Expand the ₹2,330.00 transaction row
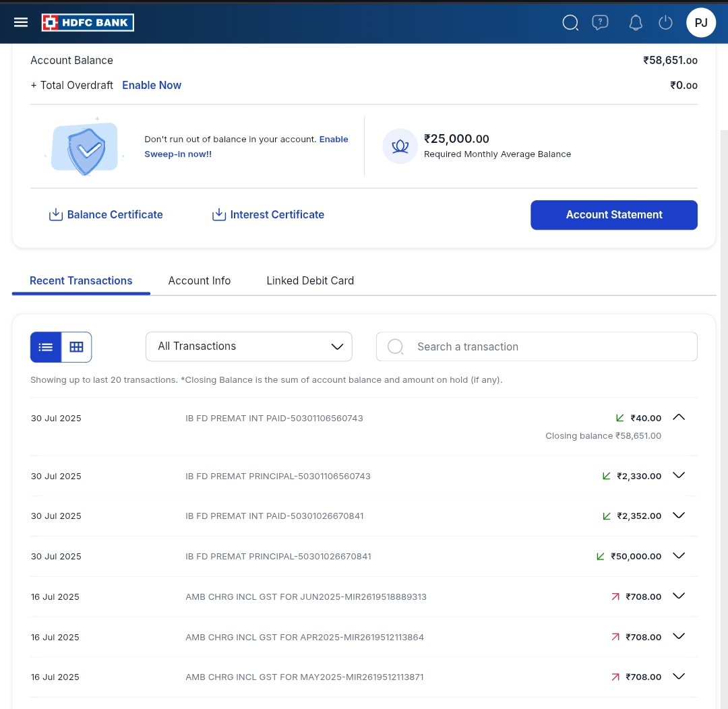The image size is (728, 709). [x=679, y=475]
